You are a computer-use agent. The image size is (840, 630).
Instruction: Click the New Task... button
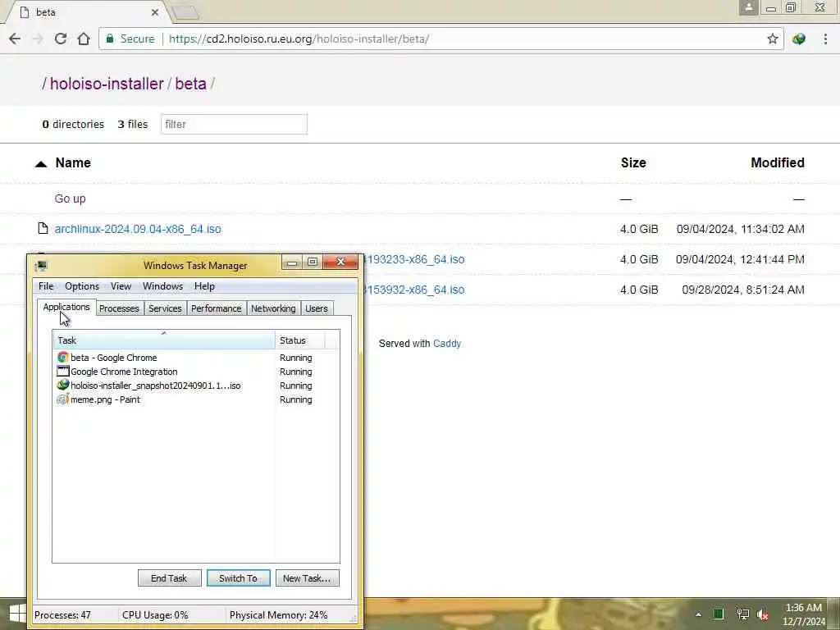(307, 578)
